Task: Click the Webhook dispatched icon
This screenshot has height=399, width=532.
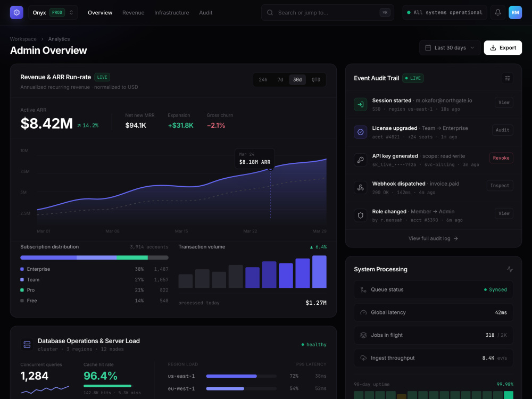Action: [x=360, y=188]
